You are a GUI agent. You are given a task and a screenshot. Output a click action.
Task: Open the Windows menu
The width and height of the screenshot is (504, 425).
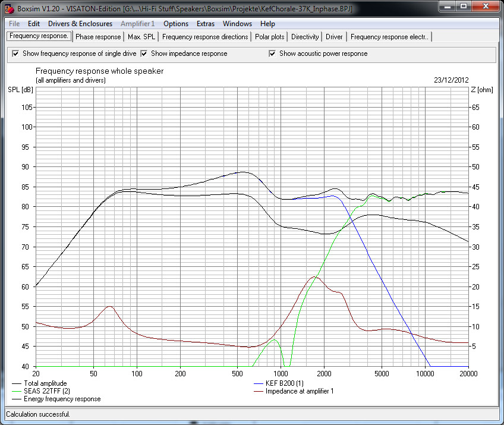point(237,24)
